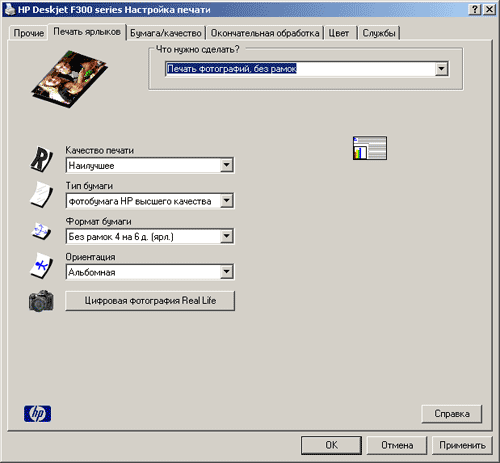Screen dimensions: 500x463
Task: Open Цифровая фотография Real Life settings
Action: [x=150, y=301]
